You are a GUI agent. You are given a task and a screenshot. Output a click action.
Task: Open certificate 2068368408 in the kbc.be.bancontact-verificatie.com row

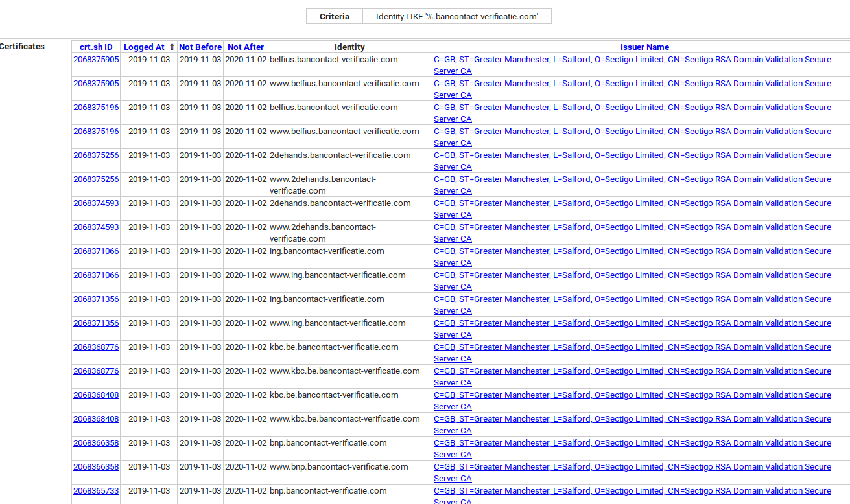(x=96, y=395)
